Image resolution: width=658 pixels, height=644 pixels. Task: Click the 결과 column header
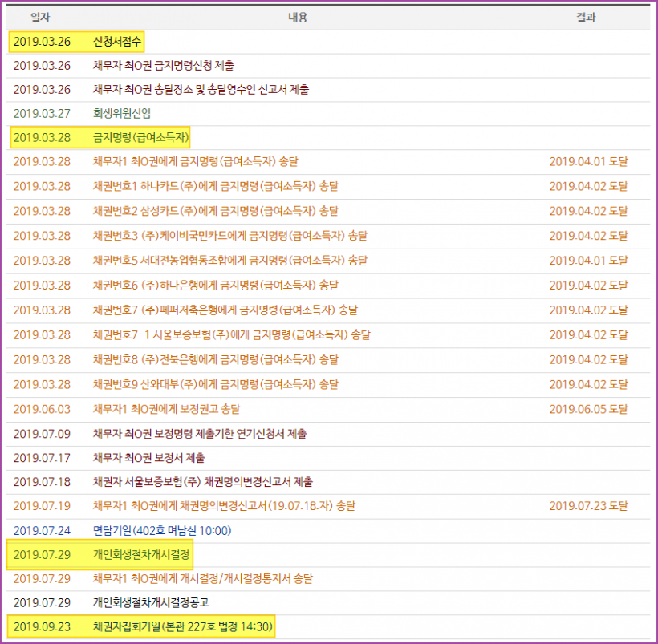tap(586, 17)
